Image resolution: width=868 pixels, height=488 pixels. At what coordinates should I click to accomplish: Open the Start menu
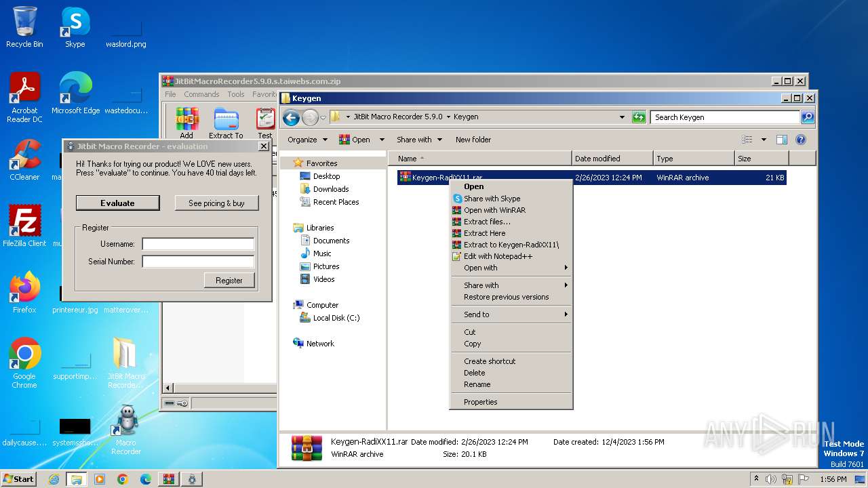click(x=18, y=479)
